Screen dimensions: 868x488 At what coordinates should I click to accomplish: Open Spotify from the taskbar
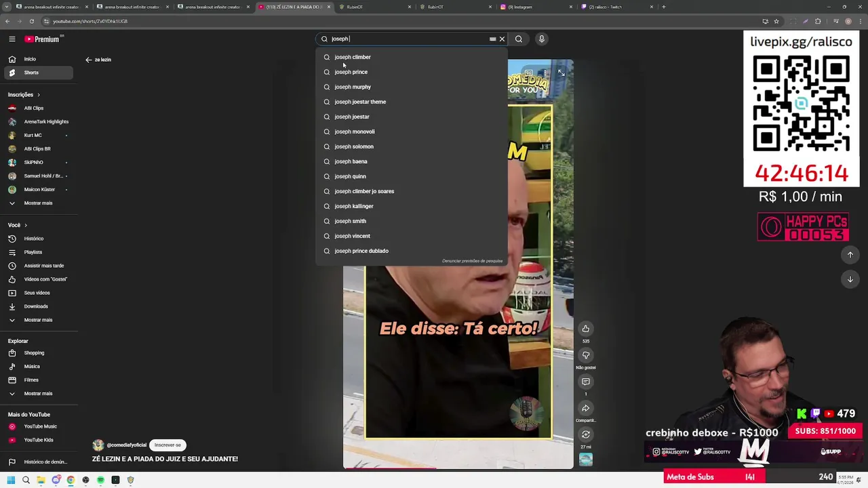[x=100, y=480]
